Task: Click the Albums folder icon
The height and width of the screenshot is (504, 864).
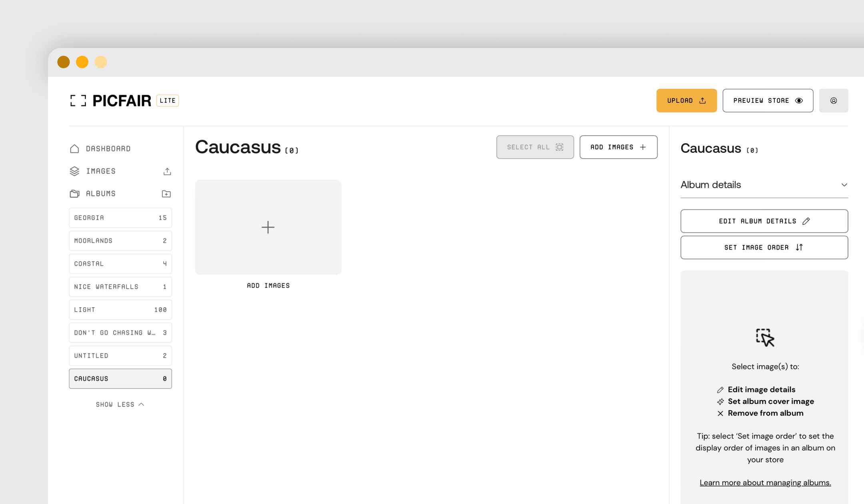Action: click(x=74, y=194)
